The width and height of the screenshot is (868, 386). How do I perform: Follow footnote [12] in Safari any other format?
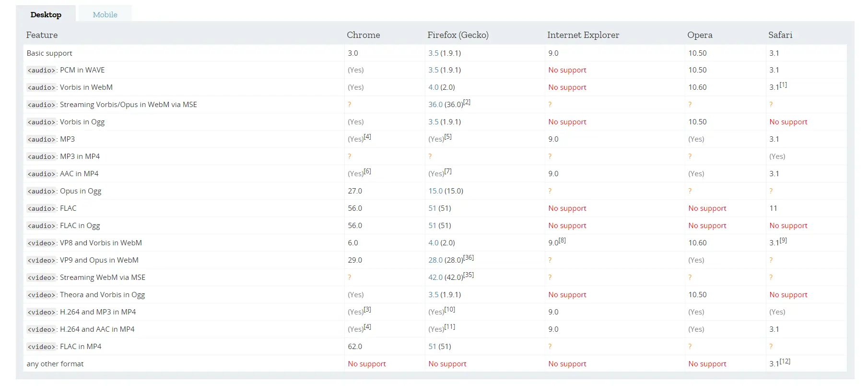point(785,362)
